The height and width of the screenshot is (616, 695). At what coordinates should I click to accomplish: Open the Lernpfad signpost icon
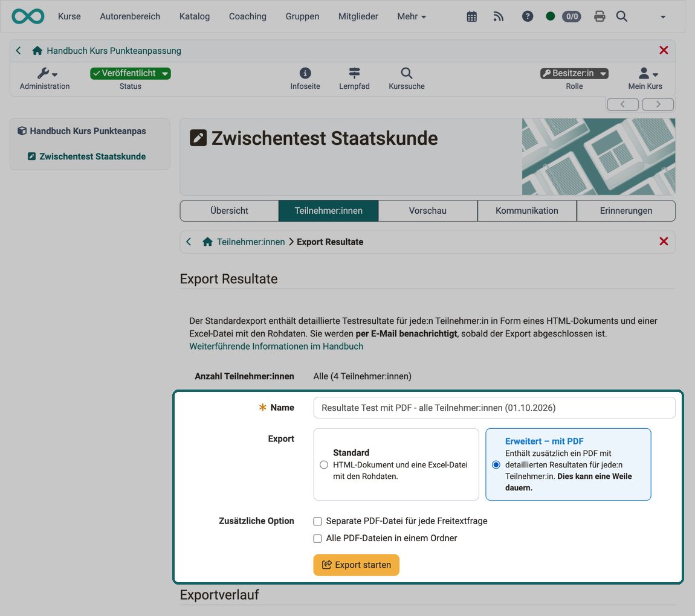click(354, 73)
